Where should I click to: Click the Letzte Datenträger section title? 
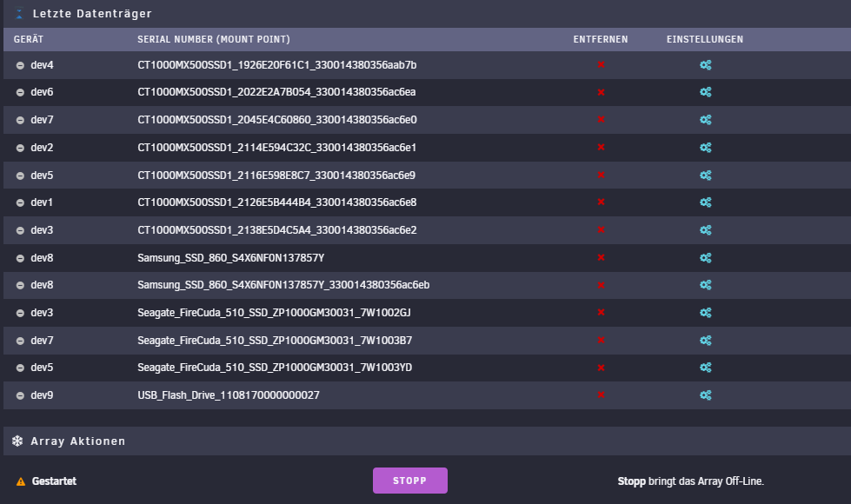pyautogui.click(x=92, y=14)
